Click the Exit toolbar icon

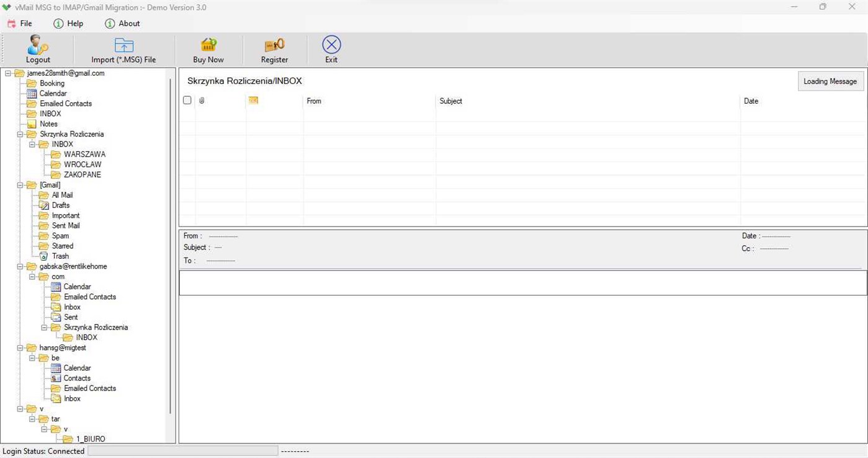331,45
